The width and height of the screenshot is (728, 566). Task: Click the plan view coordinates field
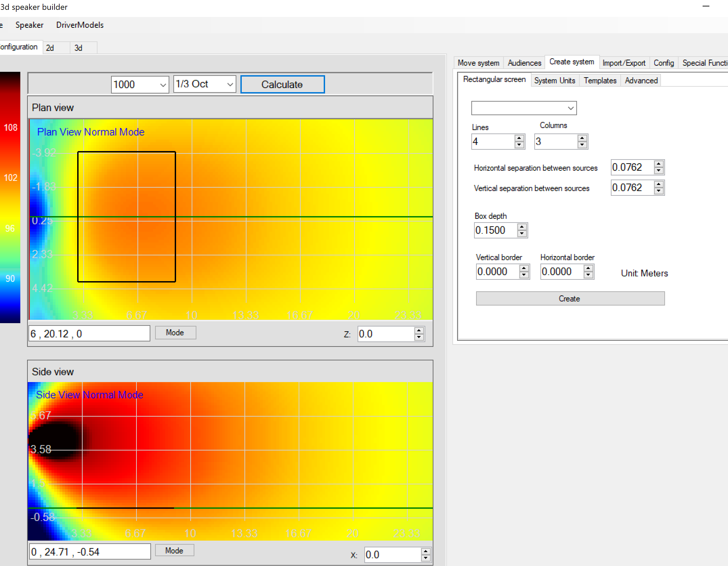pos(89,334)
